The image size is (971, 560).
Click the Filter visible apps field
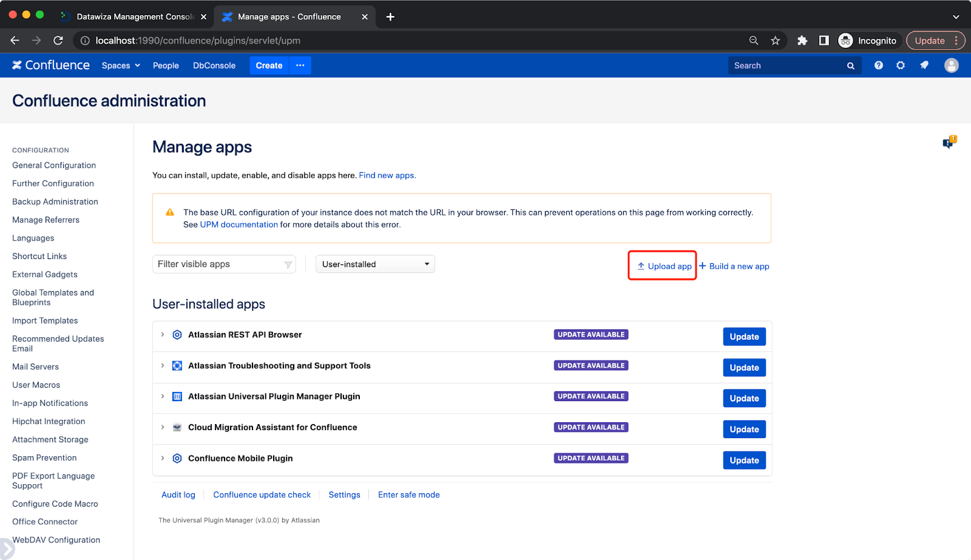[224, 265]
